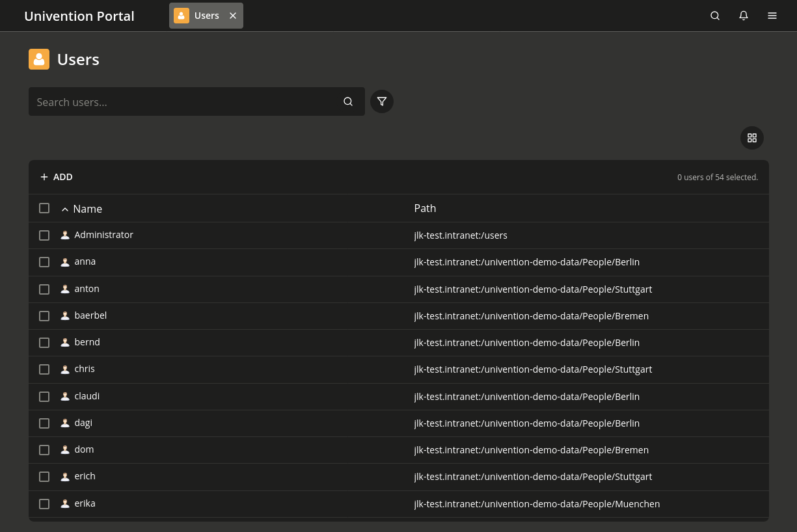Viewport: 797px width, 532px height.
Task: Switch to tile view using grid icon
Action: [751, 138]
